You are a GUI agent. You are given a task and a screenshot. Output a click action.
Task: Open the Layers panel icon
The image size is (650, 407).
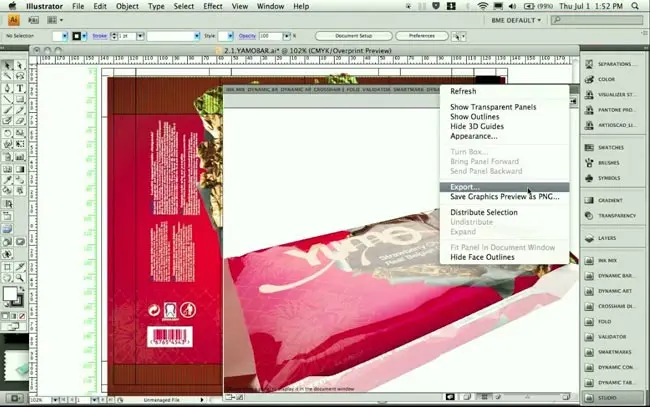(609, 238)
